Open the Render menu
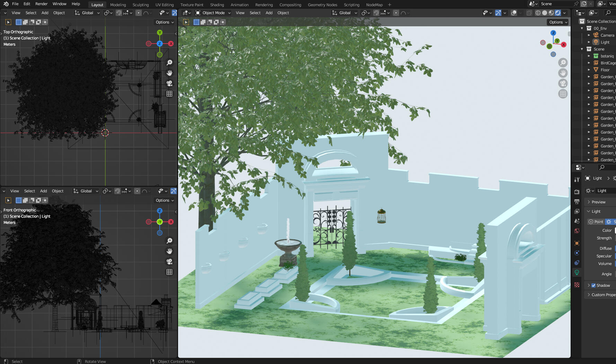 pos(41,4)
